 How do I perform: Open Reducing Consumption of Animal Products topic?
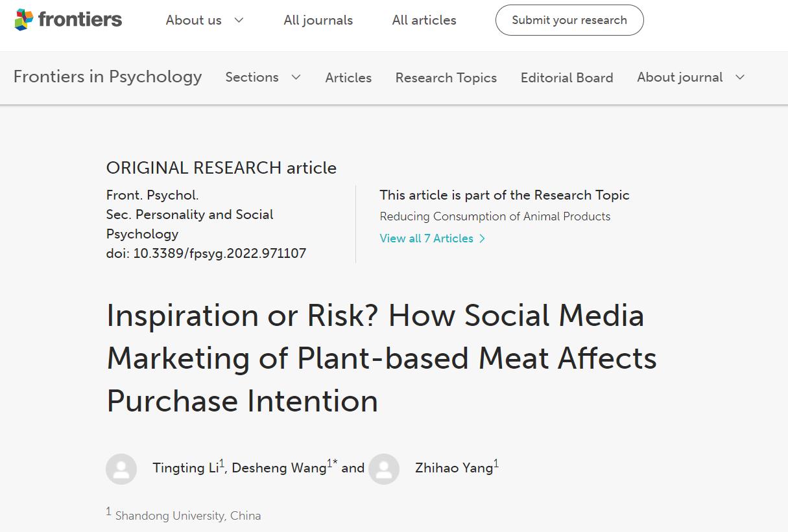click(495, 216)
